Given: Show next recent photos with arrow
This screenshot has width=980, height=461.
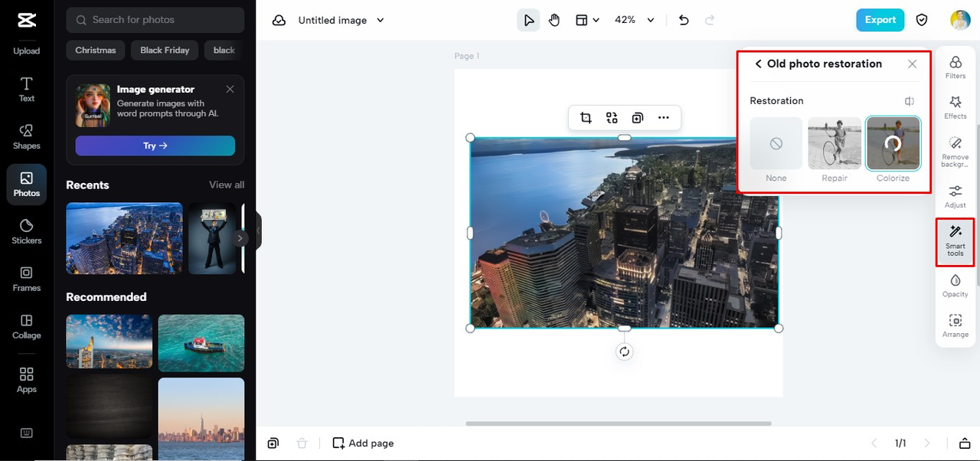Looking at the screenshot, I should [240, 238].
